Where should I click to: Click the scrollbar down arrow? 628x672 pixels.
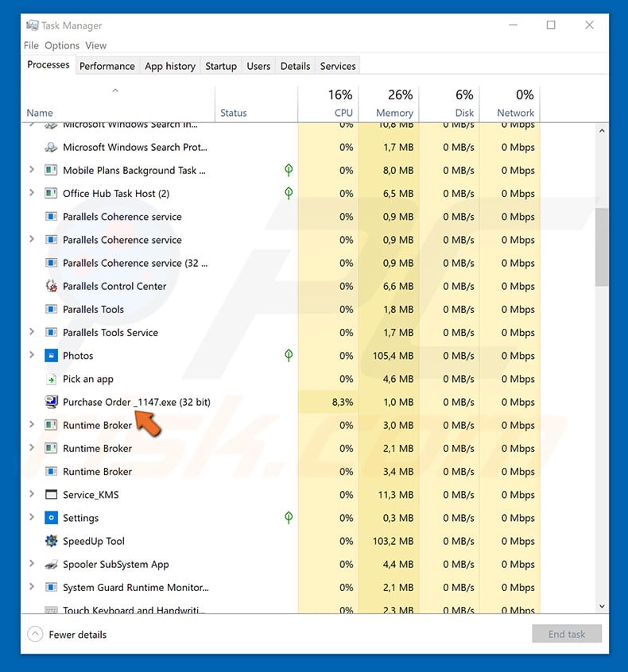pyautogui.click(x=602, y=606)
